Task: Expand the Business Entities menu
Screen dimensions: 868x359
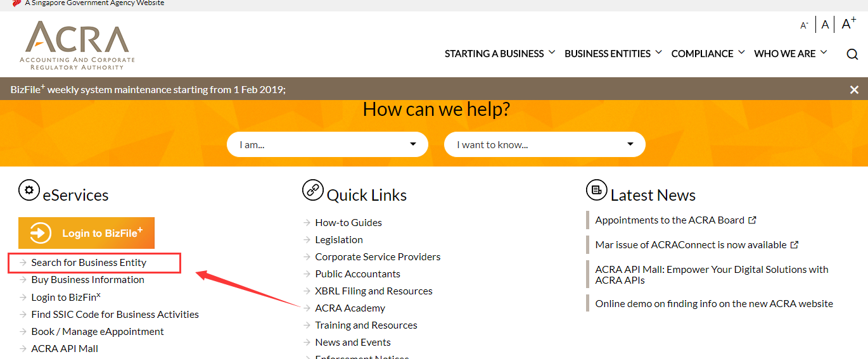Action: coord(613,54)
